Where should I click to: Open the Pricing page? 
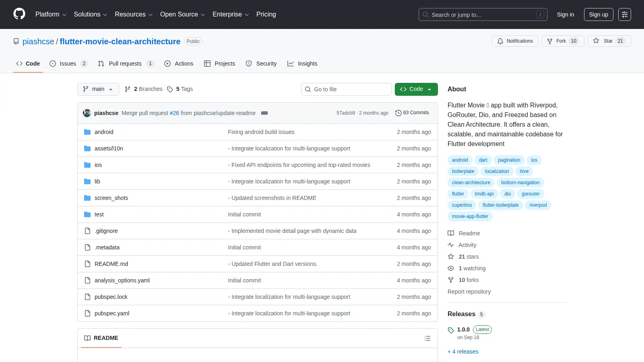point(266,14)
